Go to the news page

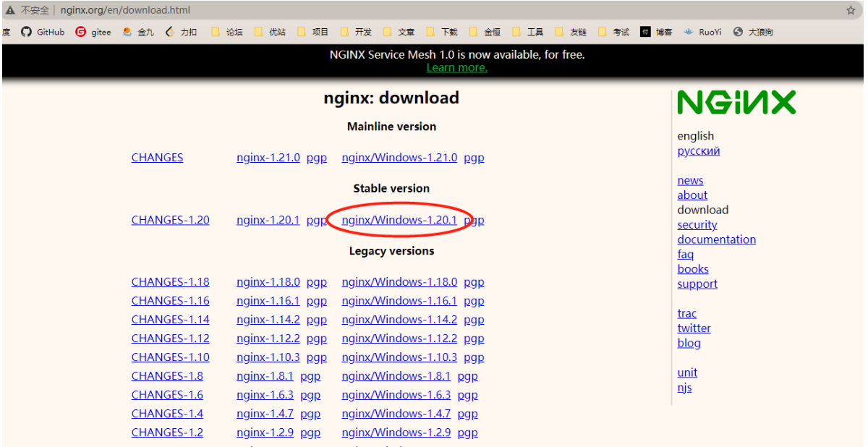tap(690, 181)
